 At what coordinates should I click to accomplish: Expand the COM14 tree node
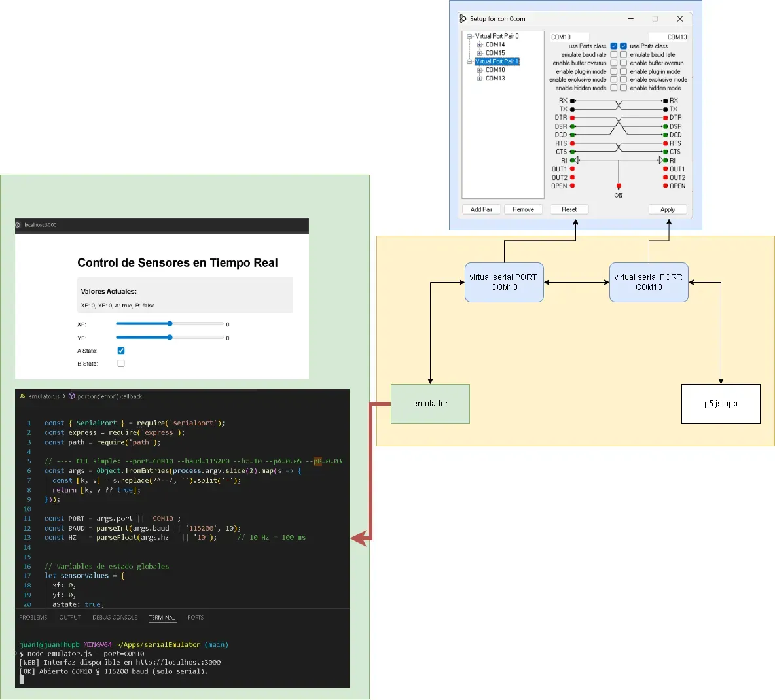click(480, 45)
